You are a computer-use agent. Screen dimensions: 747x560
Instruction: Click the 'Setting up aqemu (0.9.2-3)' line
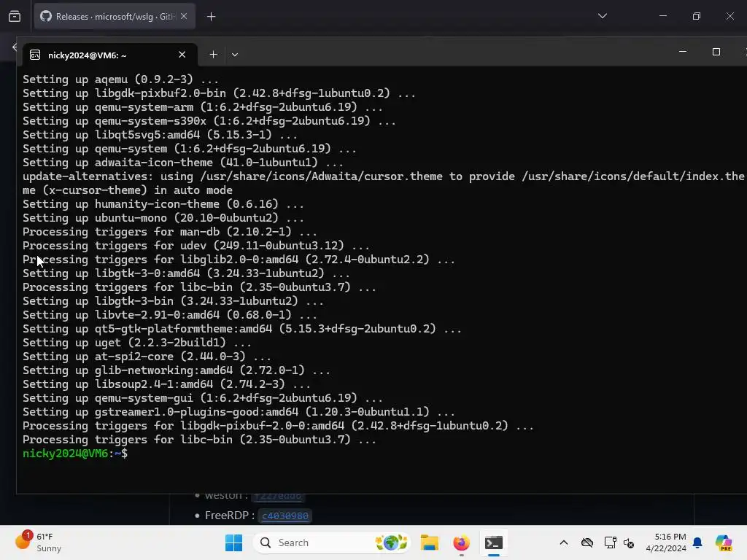120,79
